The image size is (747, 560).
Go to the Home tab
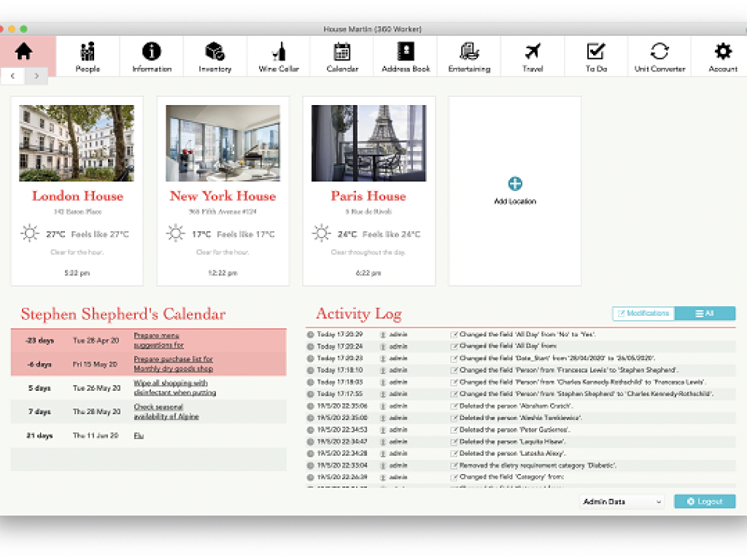click(x=24, y=52)
